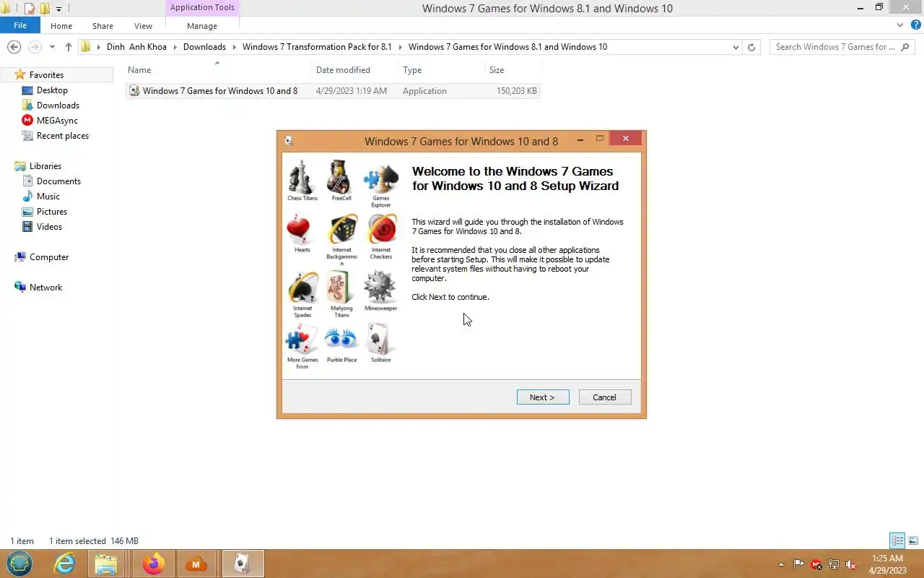Click the Action Center flag tray icon
Viewport: 924px width, 578px height.
(x=798, y=564)
